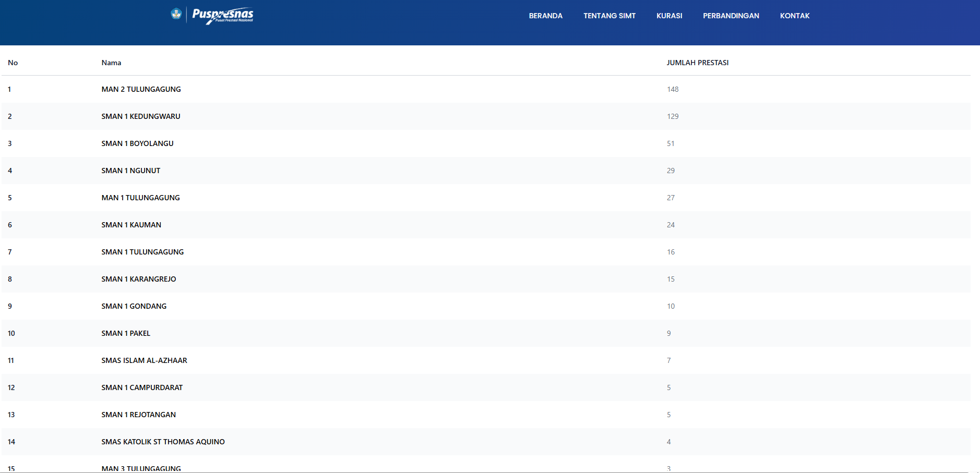Click the No column header
The width and height of the screenshot is (980, 473).
pos(13,63)
